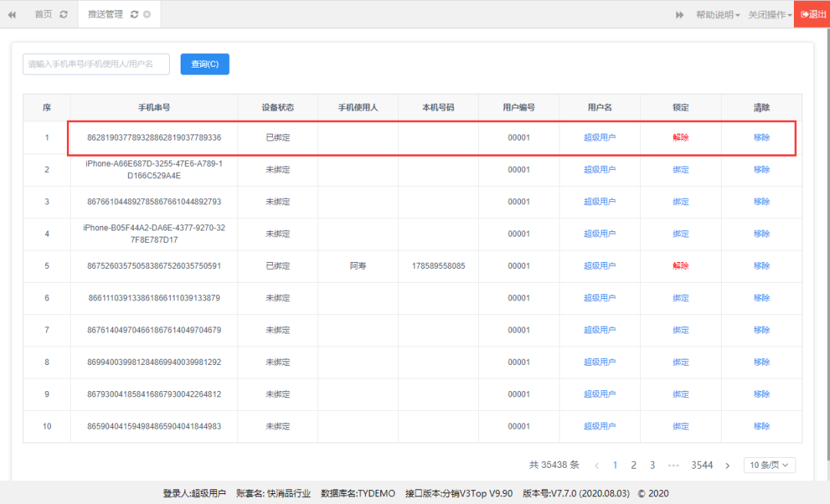Click 绑定 in row 2
This screenshot has height=504, width=830.
681,170
